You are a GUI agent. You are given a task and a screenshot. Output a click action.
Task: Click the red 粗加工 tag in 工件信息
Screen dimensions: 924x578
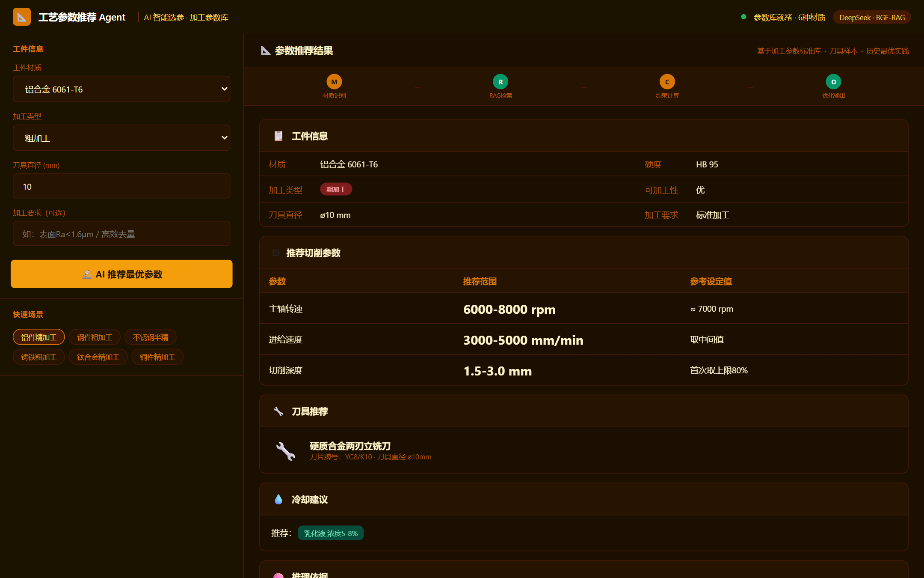pos(336,189)
